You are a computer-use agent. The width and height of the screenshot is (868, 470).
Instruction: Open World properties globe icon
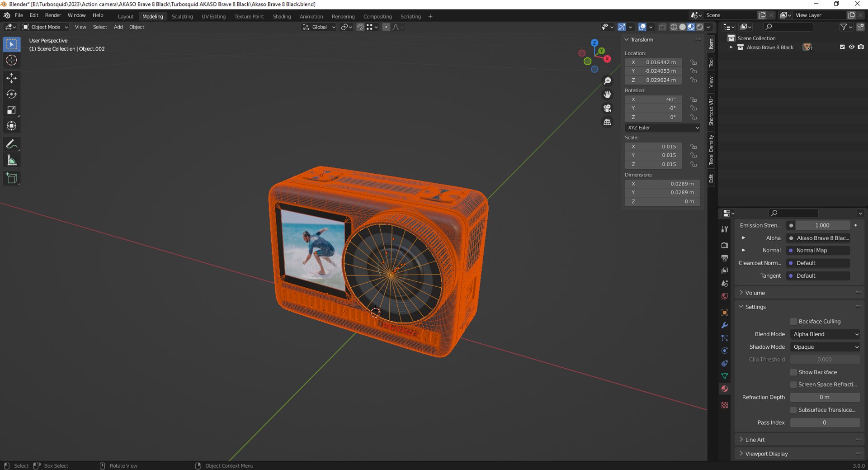725,296
